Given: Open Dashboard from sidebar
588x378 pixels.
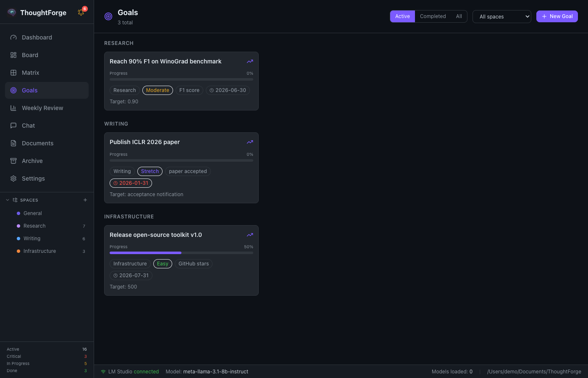Looking at the screenshot, I should pos(47,37).
